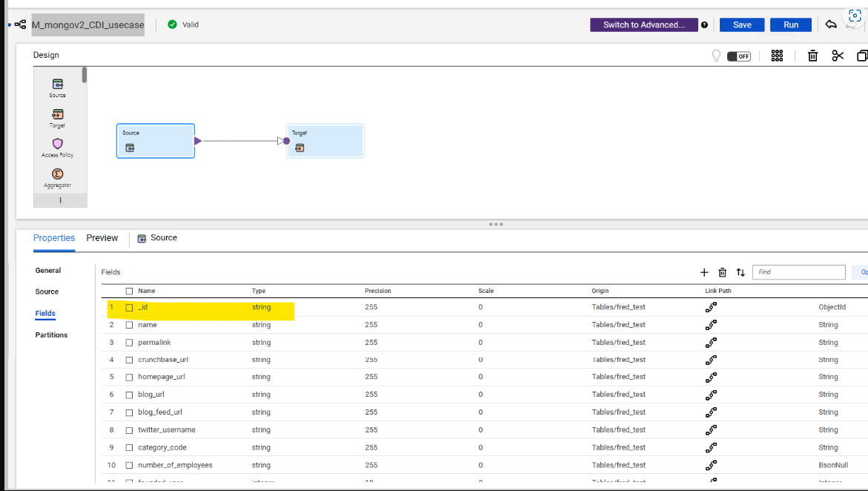Screen dimensions: 868x491
Task: Check the blog_url field checkbox
Action: [x=129, y=395]
